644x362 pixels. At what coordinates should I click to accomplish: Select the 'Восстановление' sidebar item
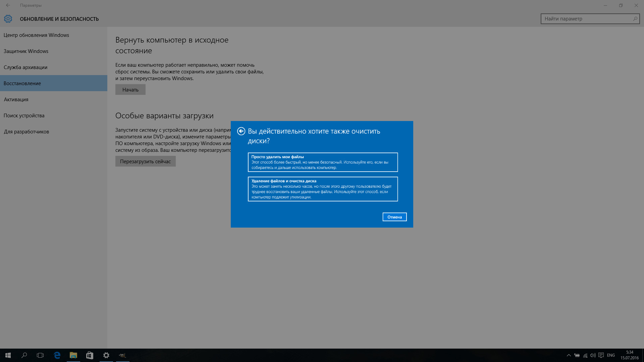click(x=54, y=83)
